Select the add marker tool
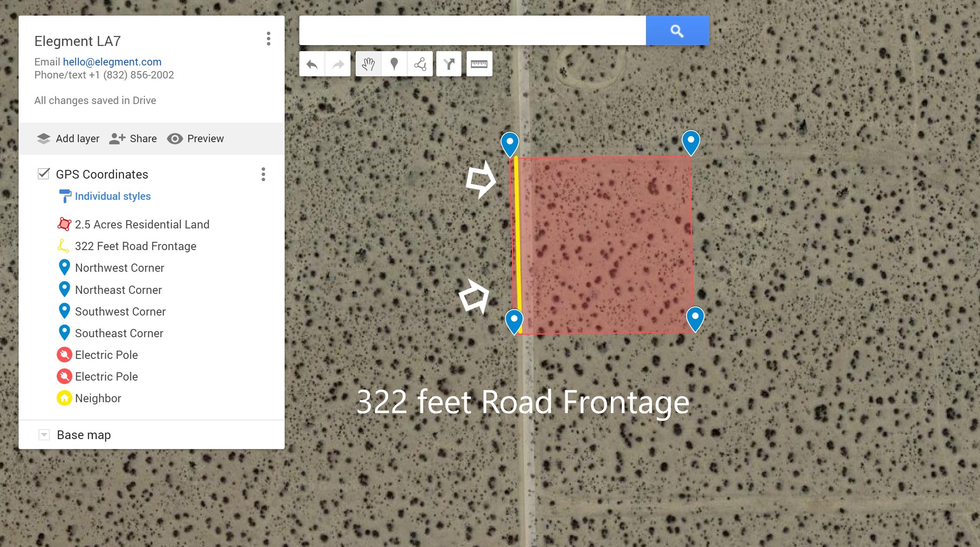Screen dimensions: 980x547 (x=394, y=65)
